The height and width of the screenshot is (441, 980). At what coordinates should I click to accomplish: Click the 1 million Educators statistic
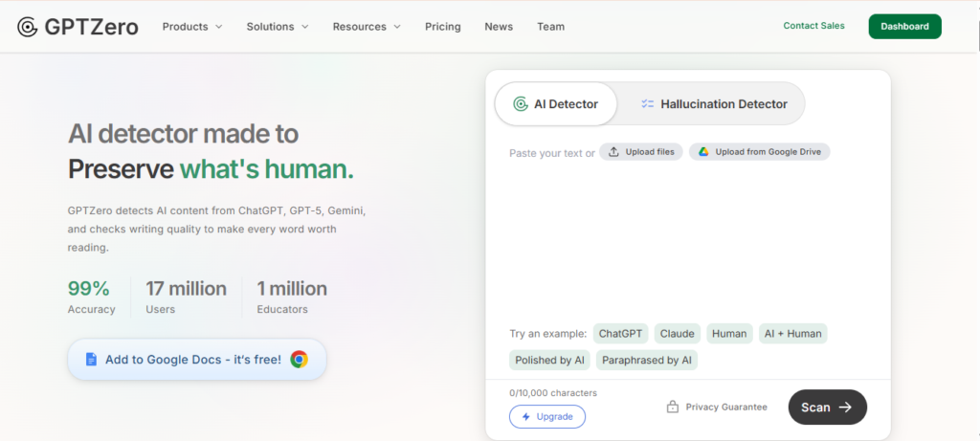292,297
